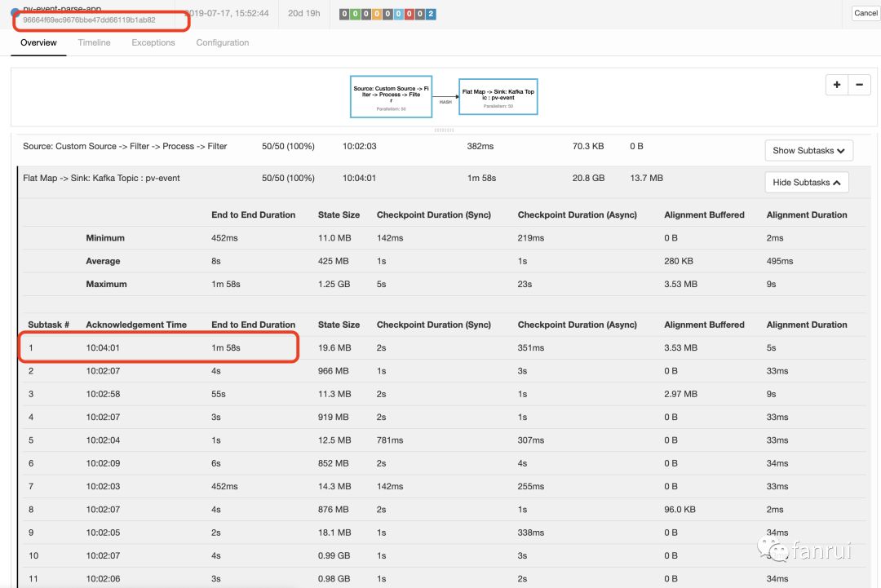Click the red task status badge
Image resolution: width=881 pixels, height=588 pixels.
(409, 14)
